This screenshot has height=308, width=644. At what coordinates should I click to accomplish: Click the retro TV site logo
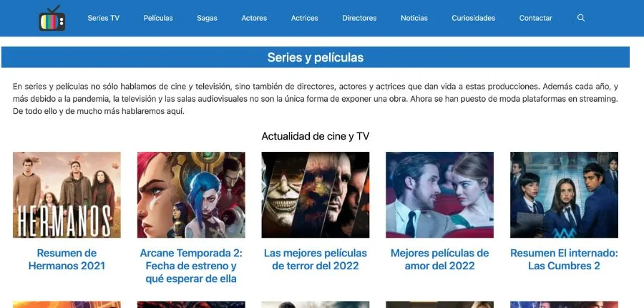click(x=52, y=18)
